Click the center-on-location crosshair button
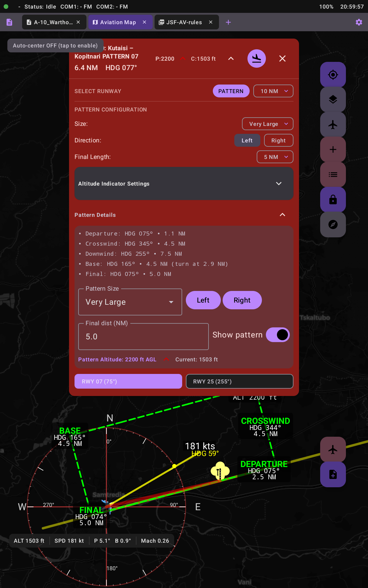Screen dimensions: 368x588 333,75
